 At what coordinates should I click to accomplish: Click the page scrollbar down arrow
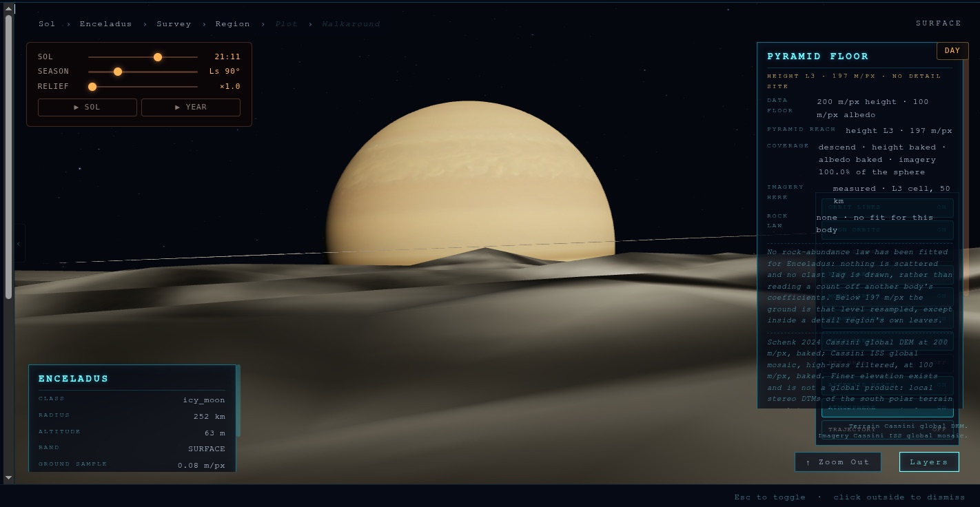[x=8, y=477]
